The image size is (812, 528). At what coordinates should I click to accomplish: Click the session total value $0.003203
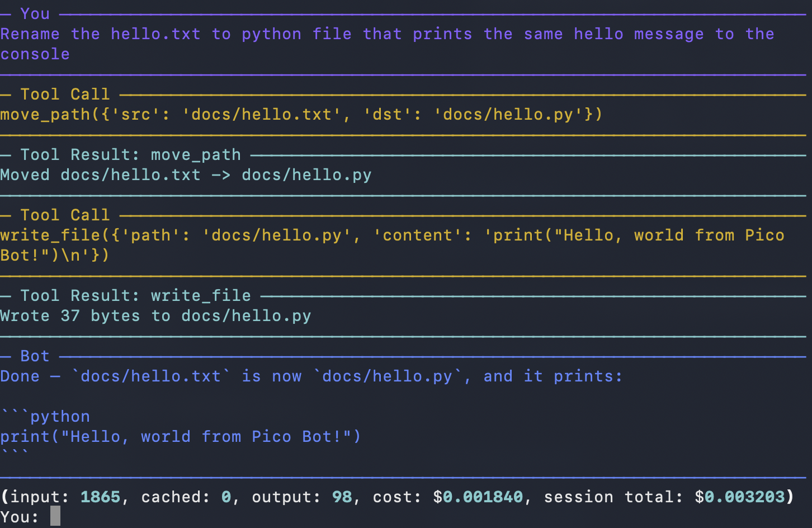click(740, 497)
